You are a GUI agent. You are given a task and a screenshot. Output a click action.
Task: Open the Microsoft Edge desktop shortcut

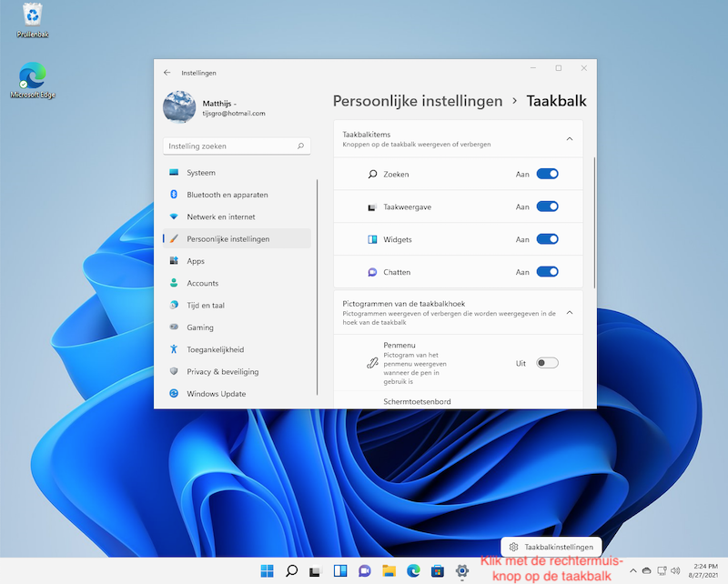[x=33, y=76]
